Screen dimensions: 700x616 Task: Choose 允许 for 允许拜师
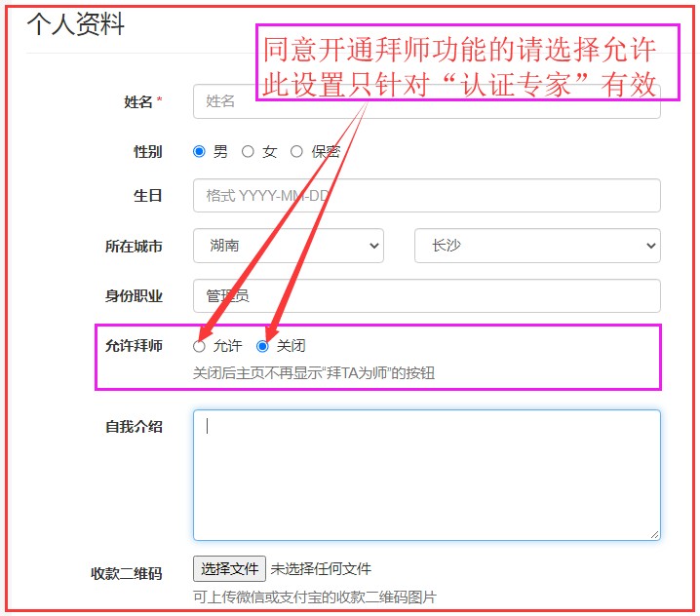pos(199,346)
